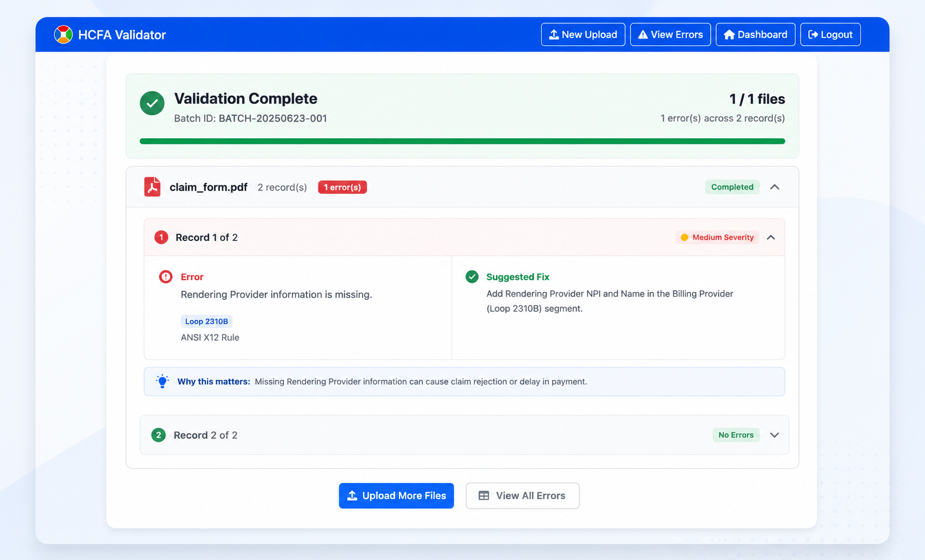The height and width of the screenshot is (560, 925).
Task: Open New Upload from the top bar
Action: coord(583,34)
